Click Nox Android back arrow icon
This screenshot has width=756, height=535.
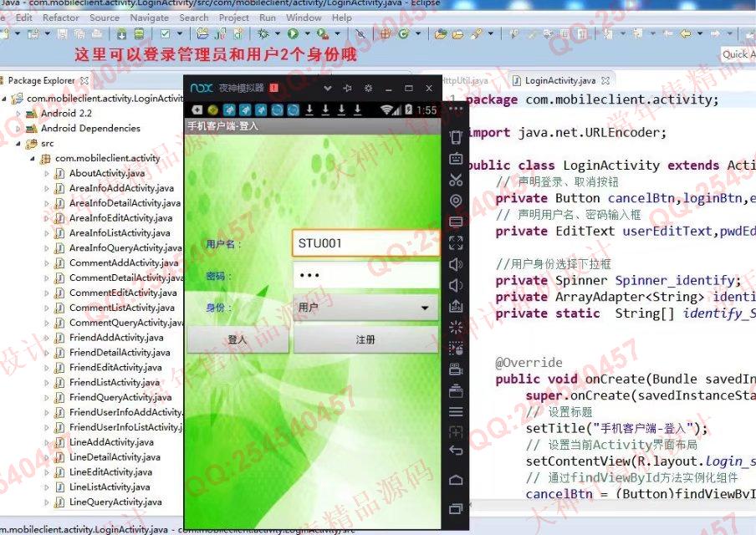[x=456, y=451]
